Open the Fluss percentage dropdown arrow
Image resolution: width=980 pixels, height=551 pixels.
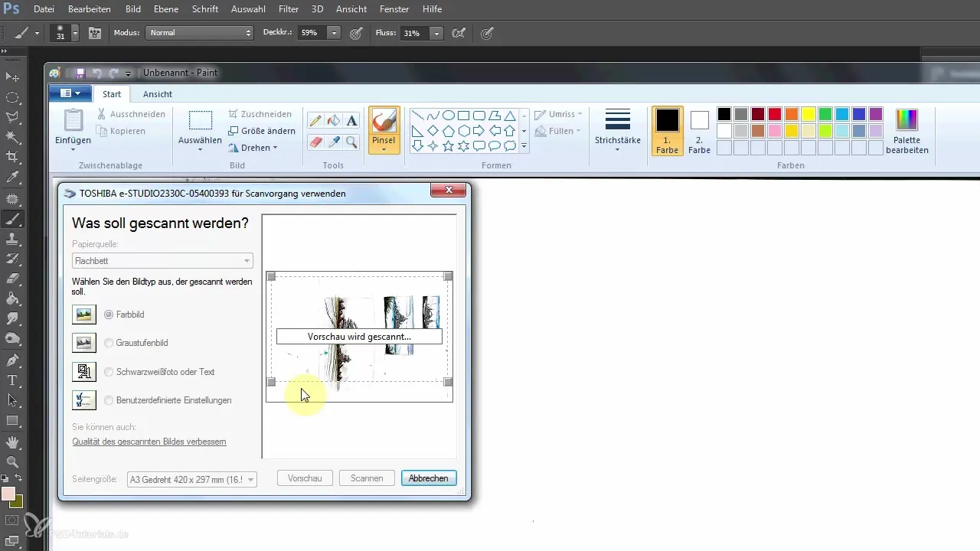coord(436,33)
